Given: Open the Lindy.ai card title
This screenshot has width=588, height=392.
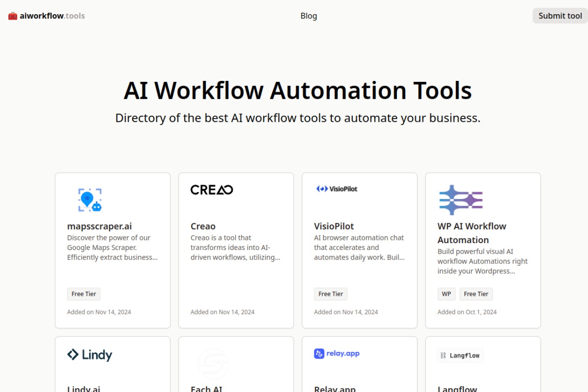Looking at the screenshot, I should [x=84, y=389].
